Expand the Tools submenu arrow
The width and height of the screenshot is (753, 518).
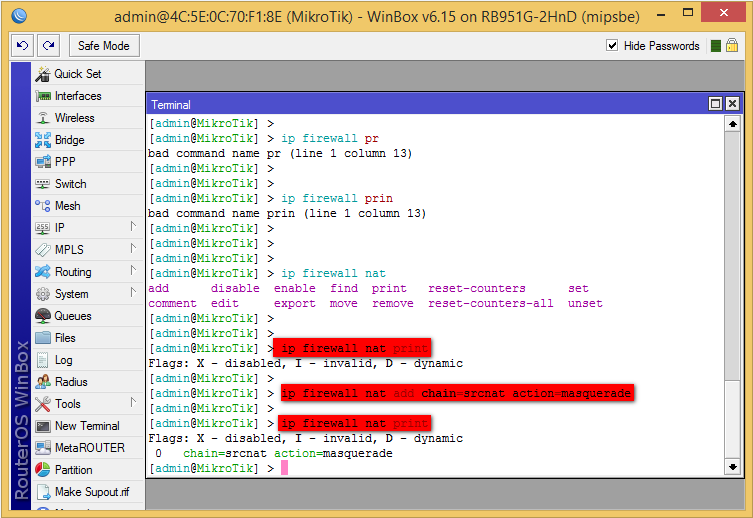(x=133, y=402)
